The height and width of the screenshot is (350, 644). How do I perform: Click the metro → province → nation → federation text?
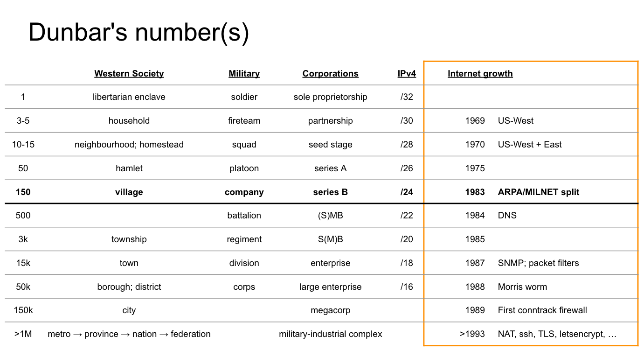pyautogui.click(x=129, y=334)
